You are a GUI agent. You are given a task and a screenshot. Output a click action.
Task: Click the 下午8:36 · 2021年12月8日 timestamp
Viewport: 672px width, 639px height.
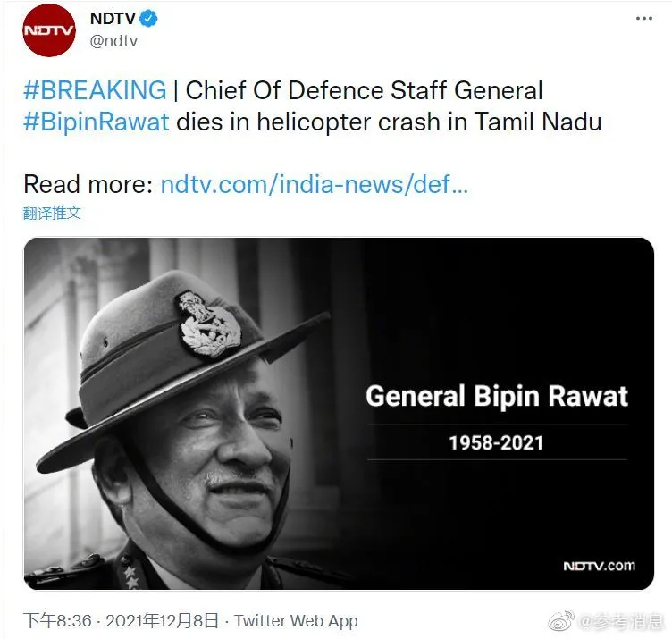(x=122, y=620)
